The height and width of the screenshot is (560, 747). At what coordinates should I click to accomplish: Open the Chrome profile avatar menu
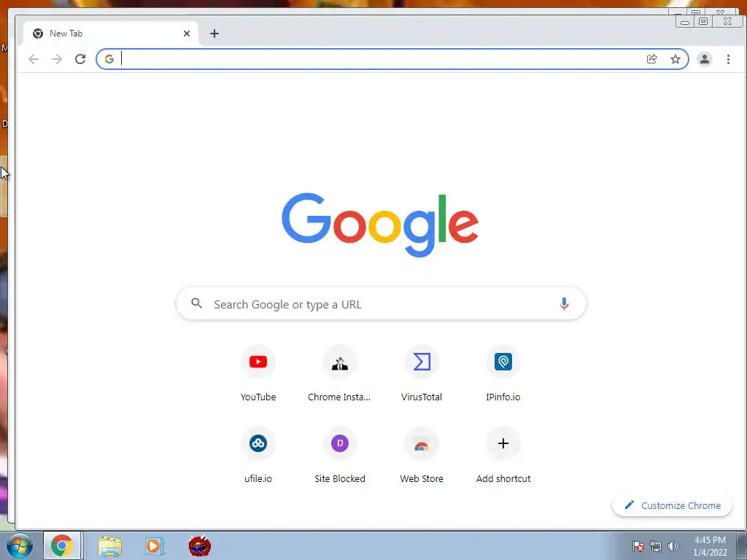tap(704, 59)
